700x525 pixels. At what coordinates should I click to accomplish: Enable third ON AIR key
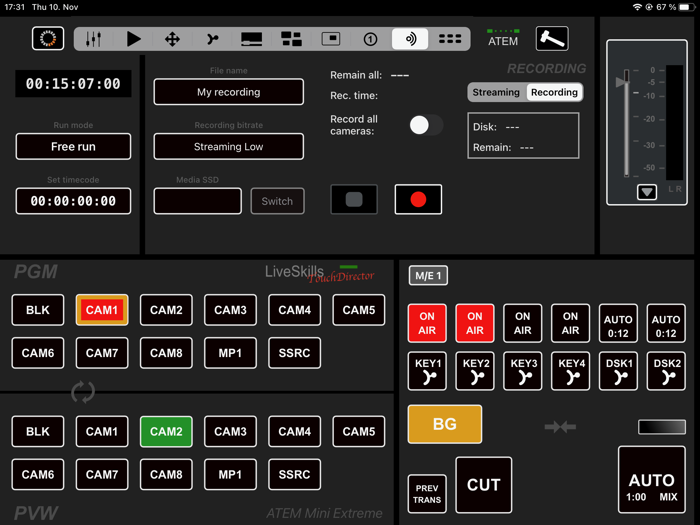(x=523, y=323)
